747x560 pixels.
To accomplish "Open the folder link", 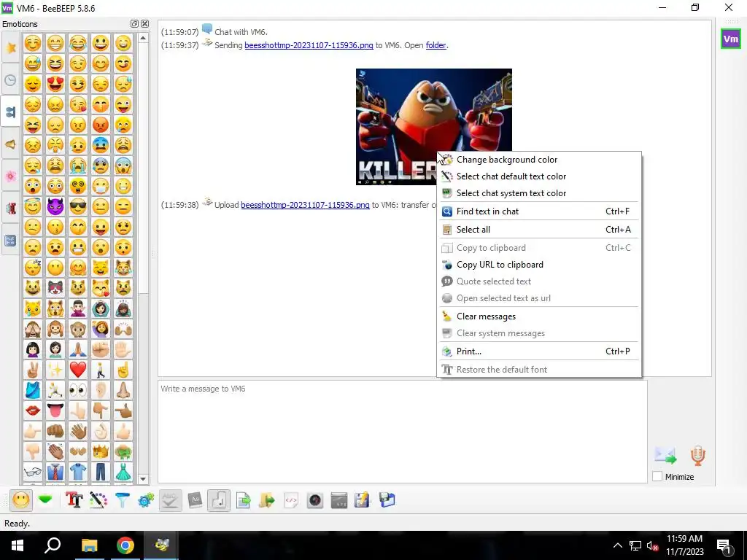I will (436, 45).
